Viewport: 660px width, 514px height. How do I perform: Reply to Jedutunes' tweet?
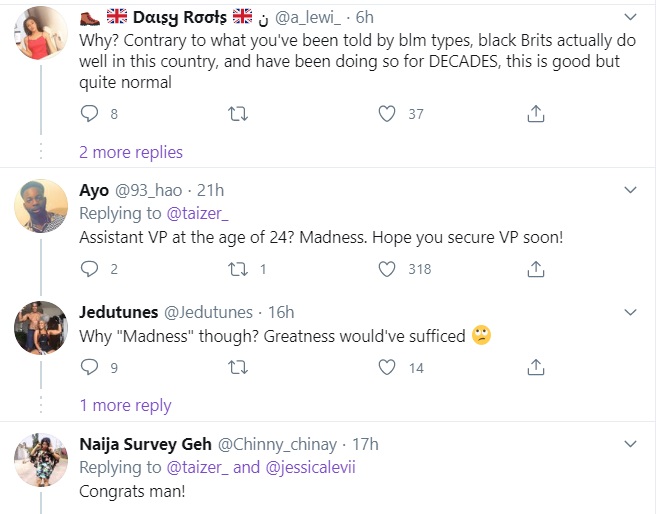coord(89,368)
